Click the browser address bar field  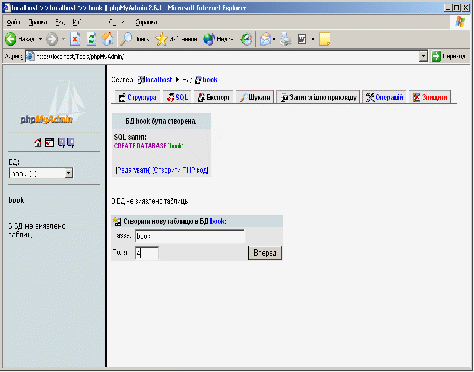[x=222, y=56]
